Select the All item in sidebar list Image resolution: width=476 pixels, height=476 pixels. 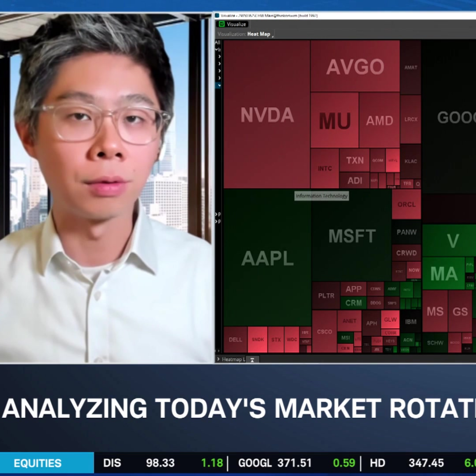[218, 42]
